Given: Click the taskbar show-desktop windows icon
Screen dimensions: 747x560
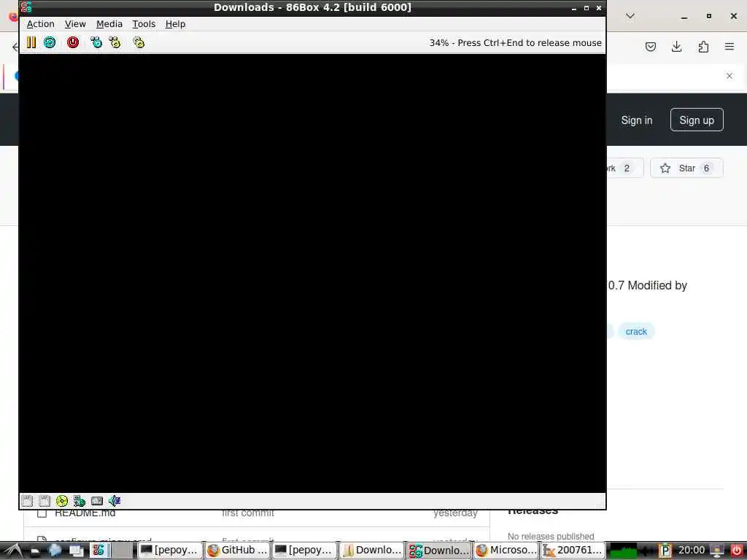Looking at the screenshot, I should pos(76,551).
